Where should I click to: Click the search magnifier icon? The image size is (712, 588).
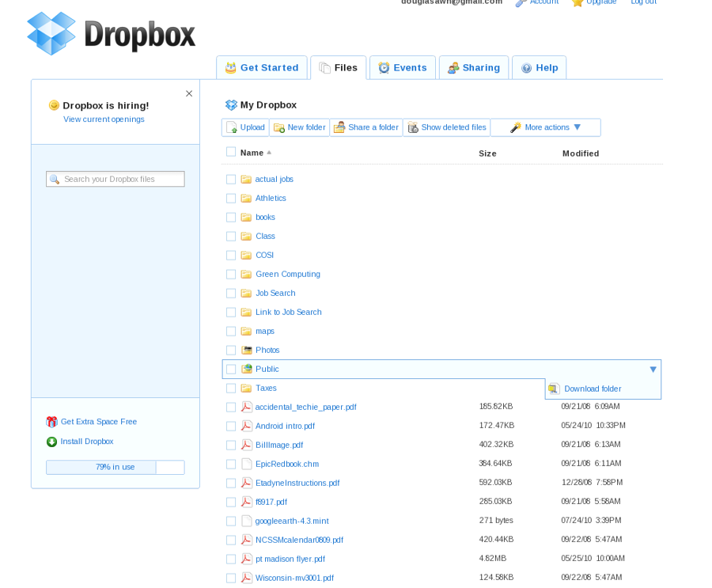point(55,180)
